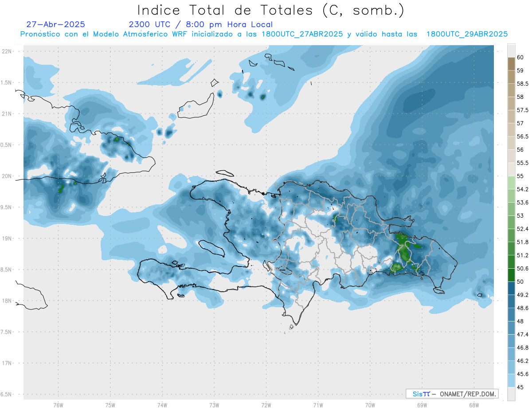The height and width of the screenshot is (411, 532).
Task: Click the colorbar value '45'
Action: 520,387
